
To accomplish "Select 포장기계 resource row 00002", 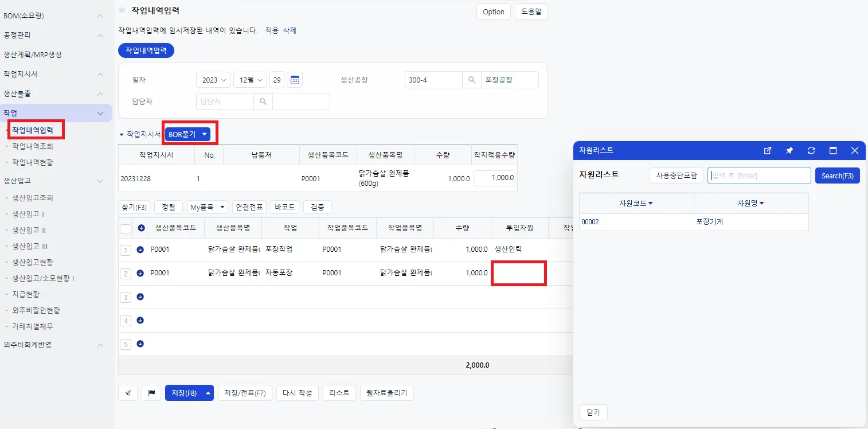I will point(694,222).
